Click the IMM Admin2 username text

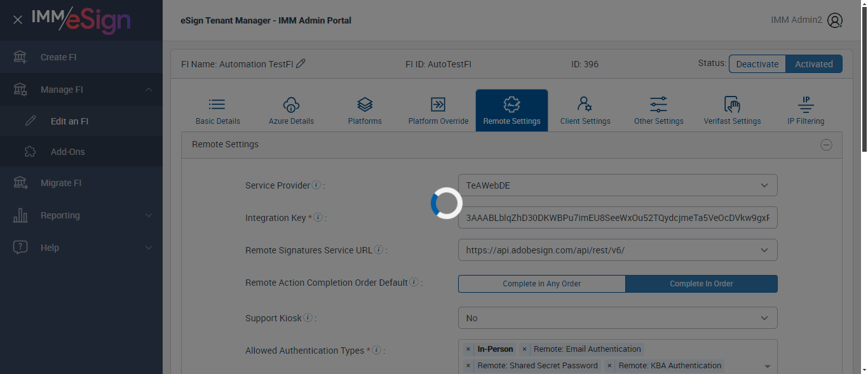point(796,20)
